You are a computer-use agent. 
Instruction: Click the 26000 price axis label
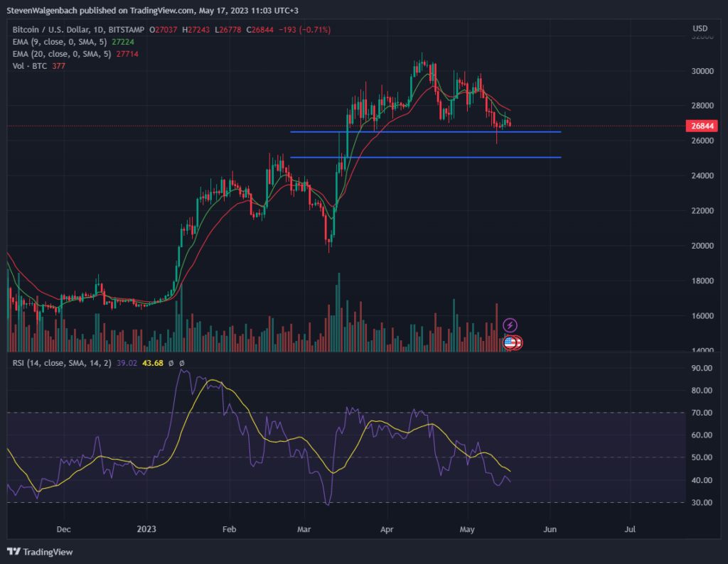coord(702,141)
